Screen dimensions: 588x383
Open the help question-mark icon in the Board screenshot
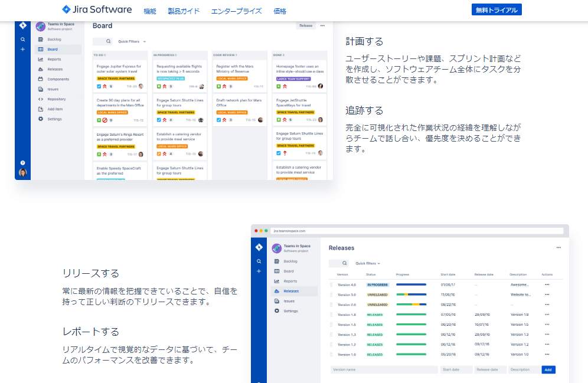pos(23,163)
